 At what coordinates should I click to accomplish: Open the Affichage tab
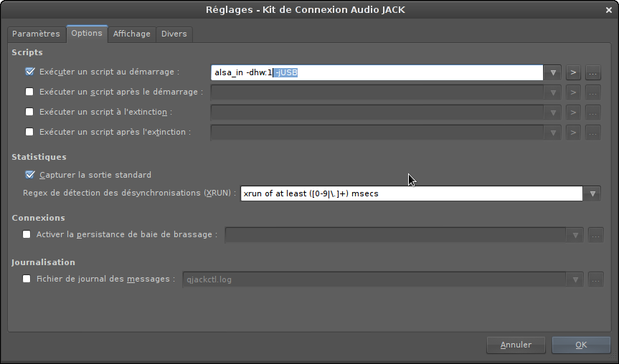coord(132,34)
